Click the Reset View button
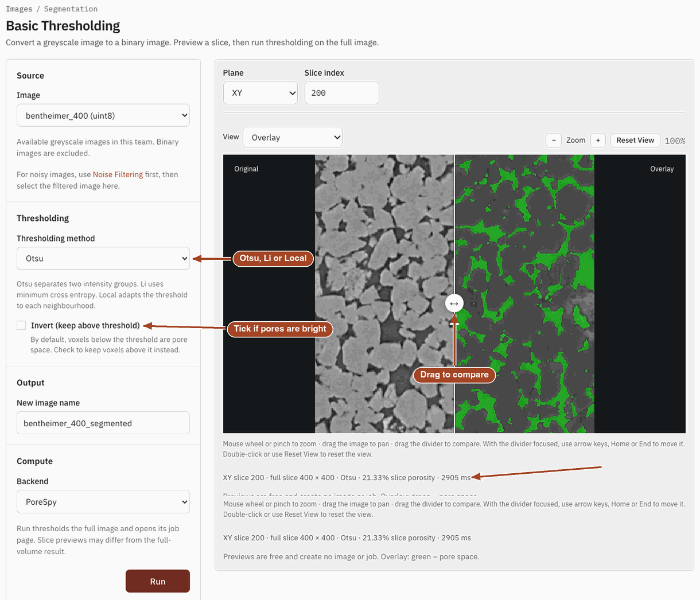The image size is (700, 600). tap(635, 141)
